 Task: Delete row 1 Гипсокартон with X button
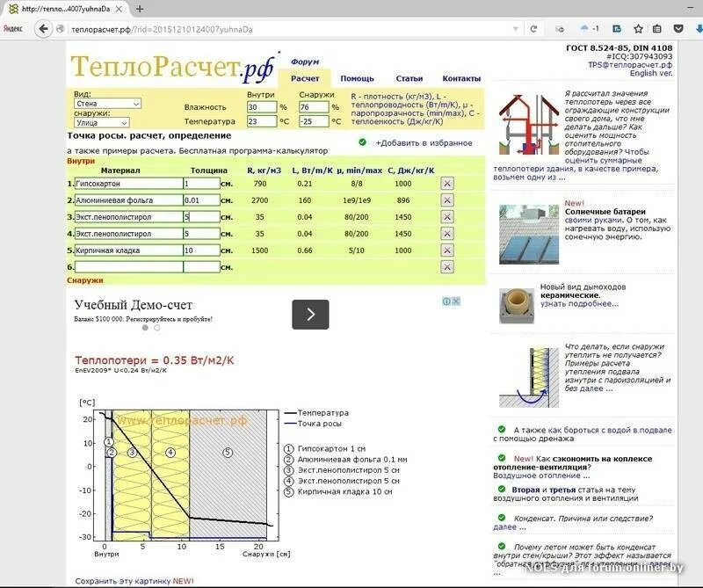[447, 184]
